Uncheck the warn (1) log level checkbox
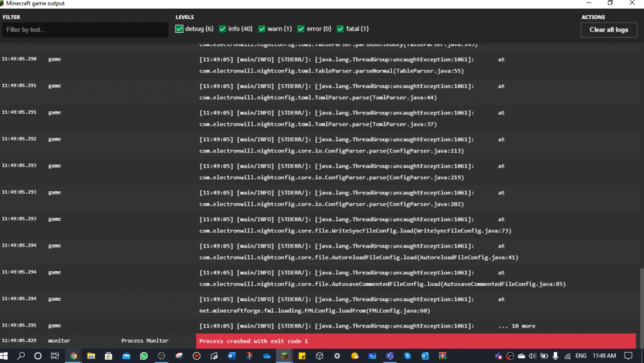This screenshot has height=363, width=644. click(x=262, y=28)
